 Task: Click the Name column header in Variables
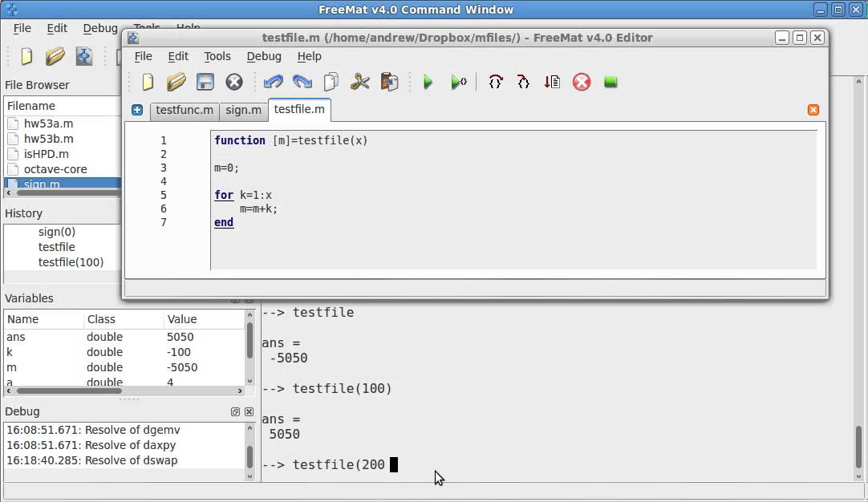44,319
